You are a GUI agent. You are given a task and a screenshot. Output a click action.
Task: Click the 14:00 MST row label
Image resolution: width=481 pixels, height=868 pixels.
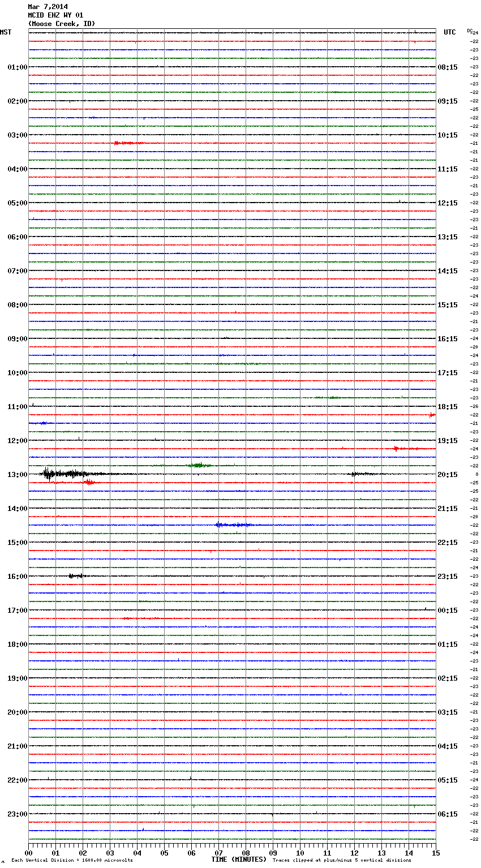[18, 509]
